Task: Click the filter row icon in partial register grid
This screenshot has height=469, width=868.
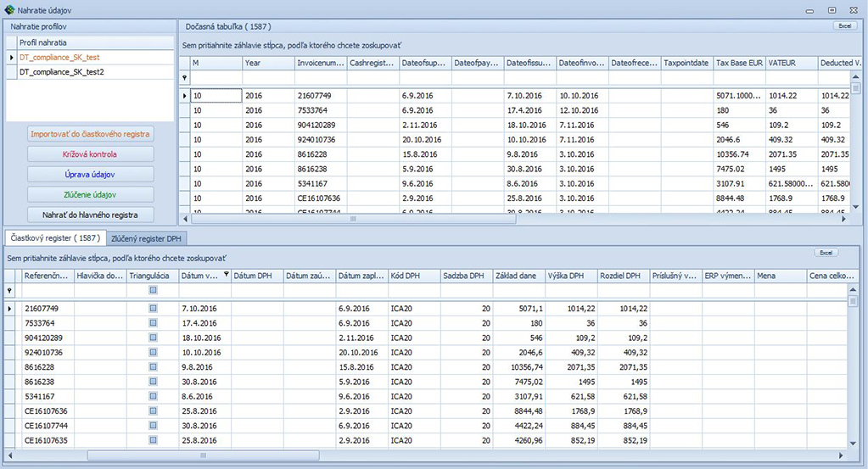Action: pyautogui.click(x=9, y=290)
